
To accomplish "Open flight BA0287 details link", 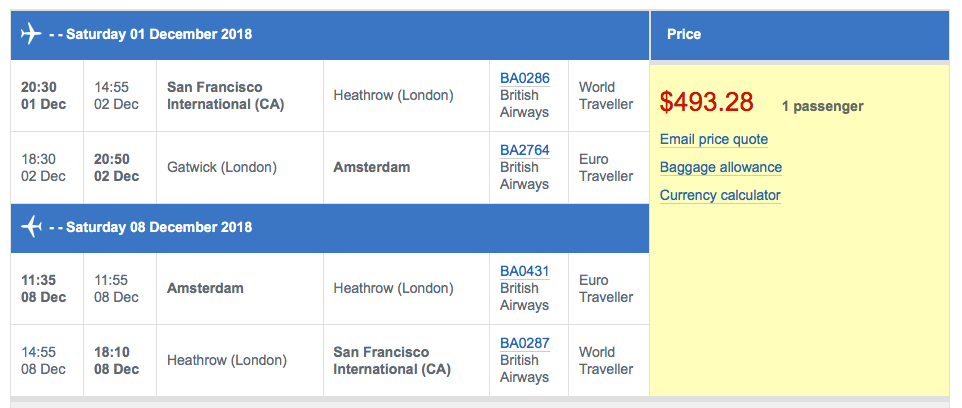I will tap(525, 343).
